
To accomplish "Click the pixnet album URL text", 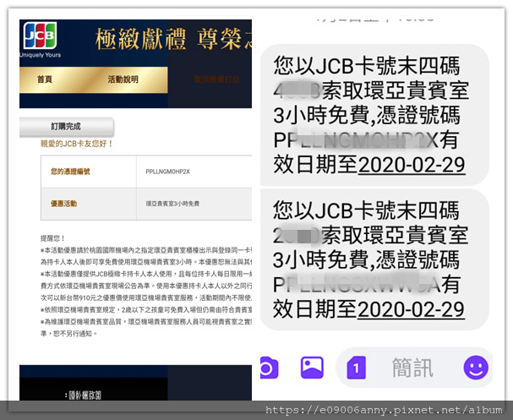I will tap(384, 410).
